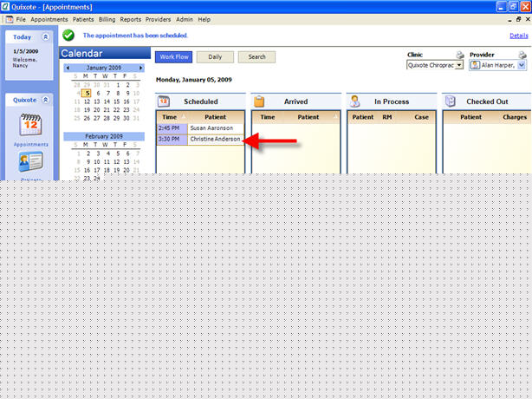
Task: Click the In Process person icon
Action: (355, 101)
